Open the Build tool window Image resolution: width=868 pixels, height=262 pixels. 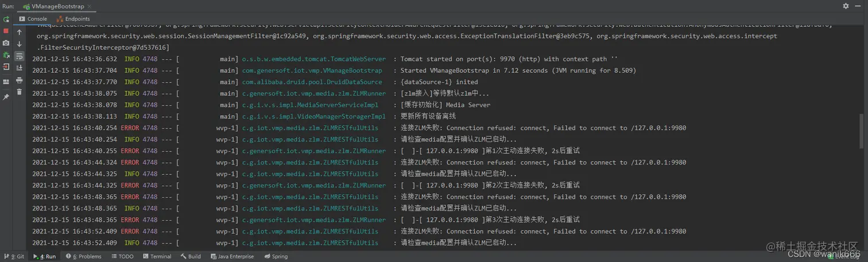point(191,256)
